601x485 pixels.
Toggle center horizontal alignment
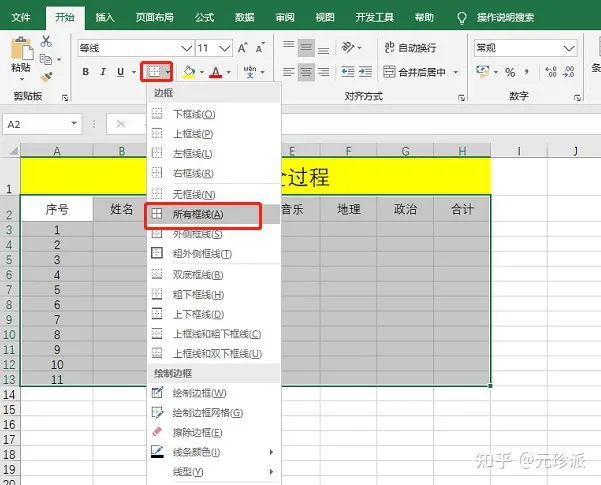click(x=306, y=72)
